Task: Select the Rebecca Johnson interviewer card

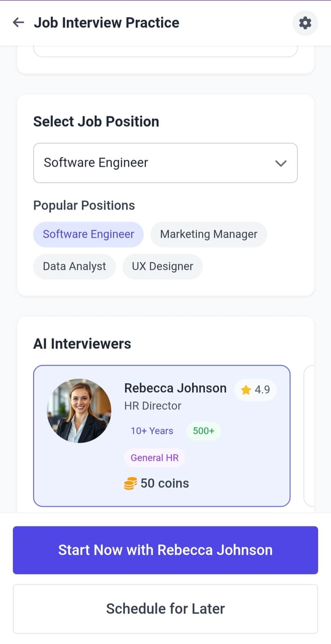Action: coord(162,436)
